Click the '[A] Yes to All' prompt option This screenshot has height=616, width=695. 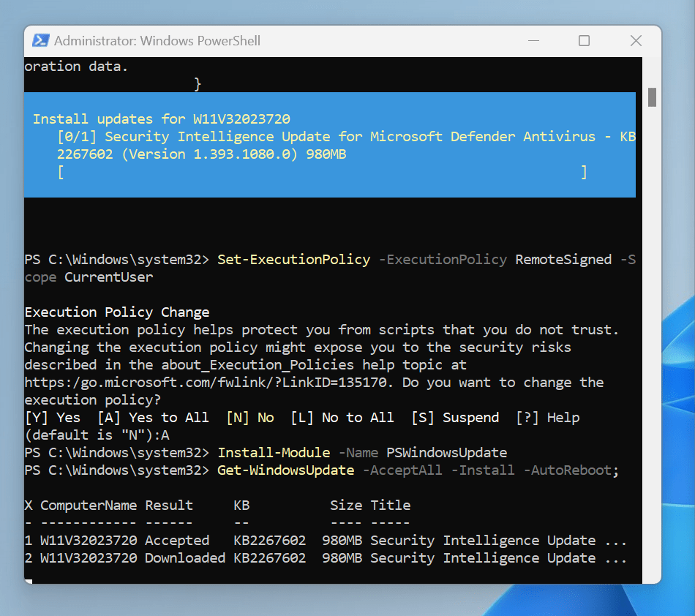pyautogui.click(x=154, y=418)
